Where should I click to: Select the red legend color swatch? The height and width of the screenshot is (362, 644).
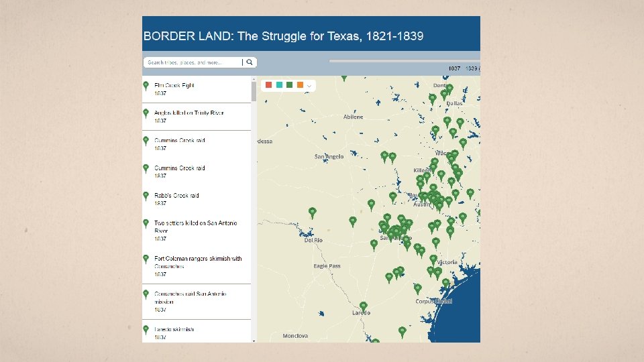(x=268, y=85)
